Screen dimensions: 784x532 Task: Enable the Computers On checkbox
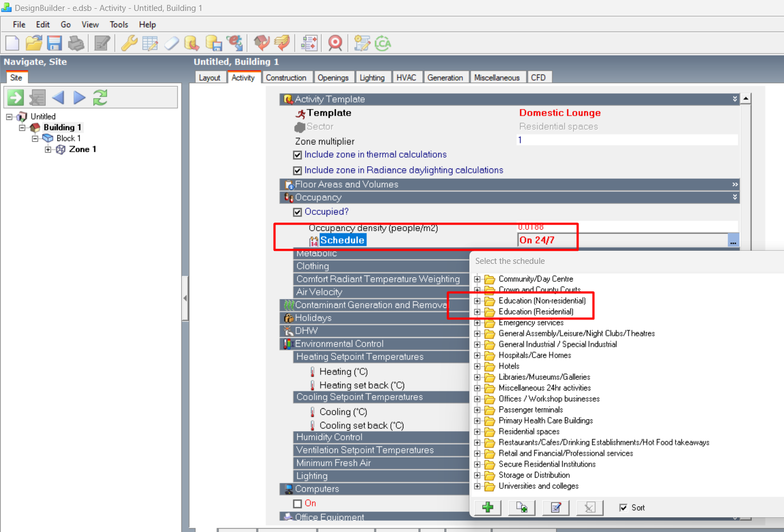[297, 504]
